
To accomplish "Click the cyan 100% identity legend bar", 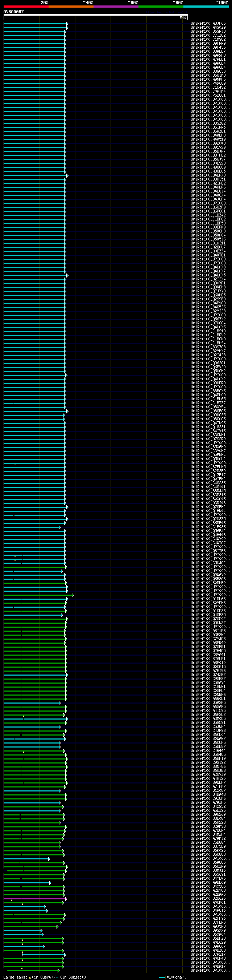I will pos(206,7).
